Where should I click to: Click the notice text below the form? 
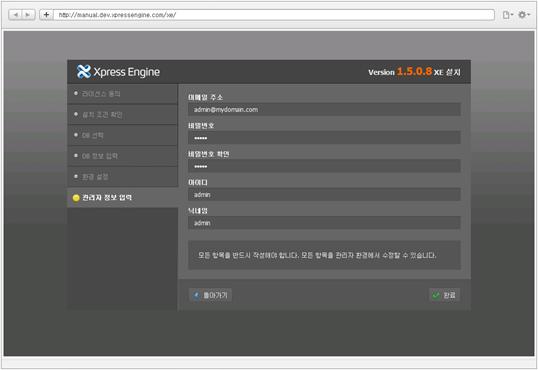click(317, 255)
